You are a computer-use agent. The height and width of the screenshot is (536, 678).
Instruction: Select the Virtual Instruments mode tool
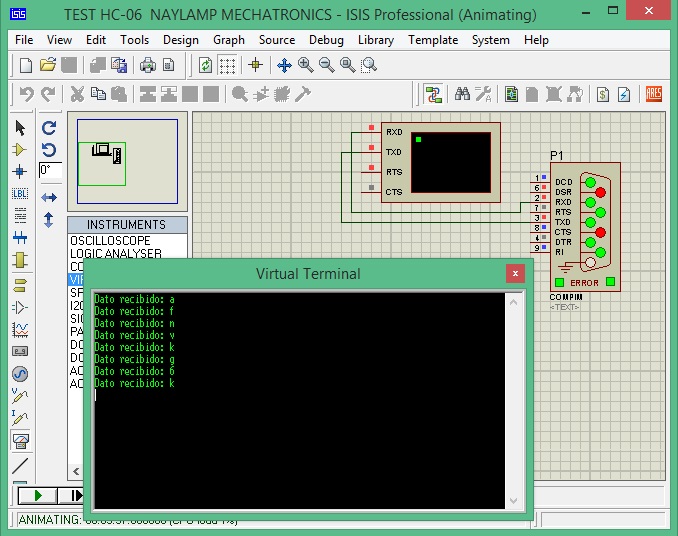pos(21,441)
